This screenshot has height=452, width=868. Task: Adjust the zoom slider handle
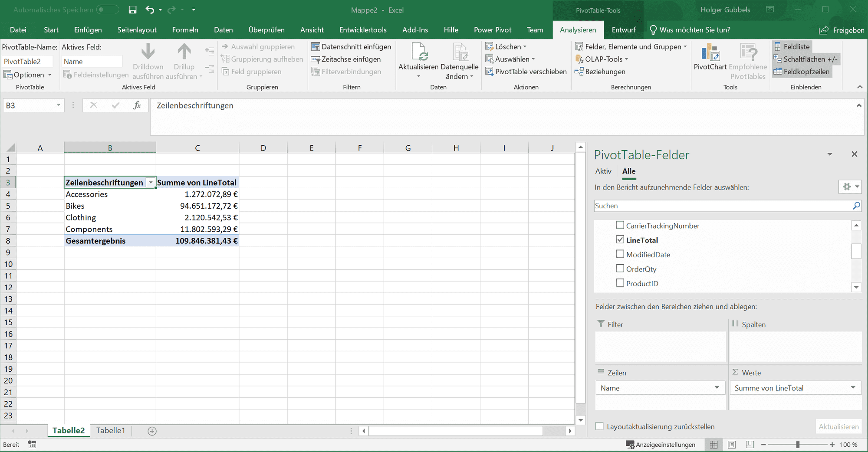pyautogui.click(x=798, y=445)
